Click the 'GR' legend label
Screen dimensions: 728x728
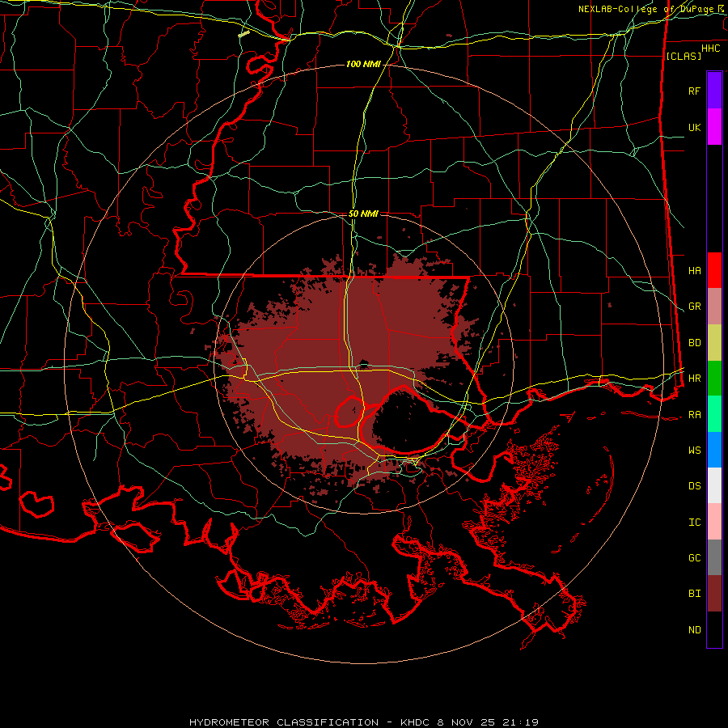coord(694,307)
